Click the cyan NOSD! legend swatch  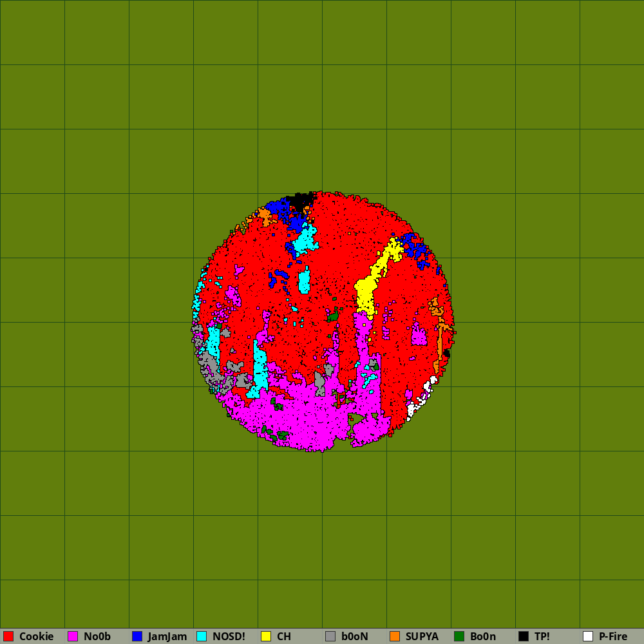pos(202,636)
